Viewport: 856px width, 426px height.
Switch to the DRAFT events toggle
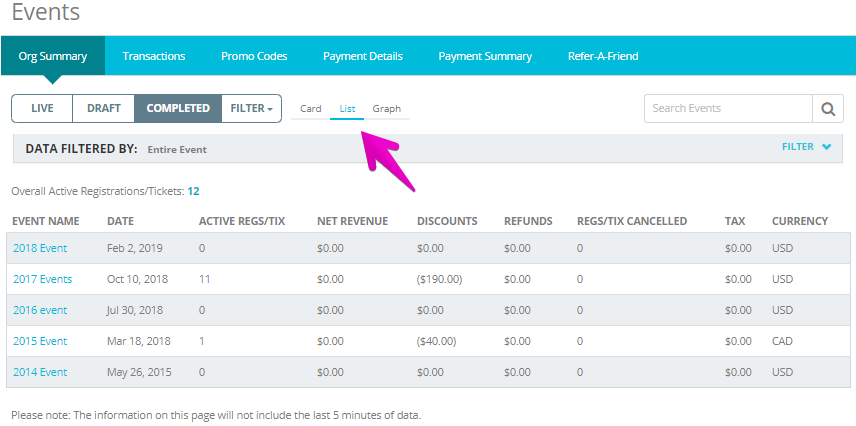[104, 108]
